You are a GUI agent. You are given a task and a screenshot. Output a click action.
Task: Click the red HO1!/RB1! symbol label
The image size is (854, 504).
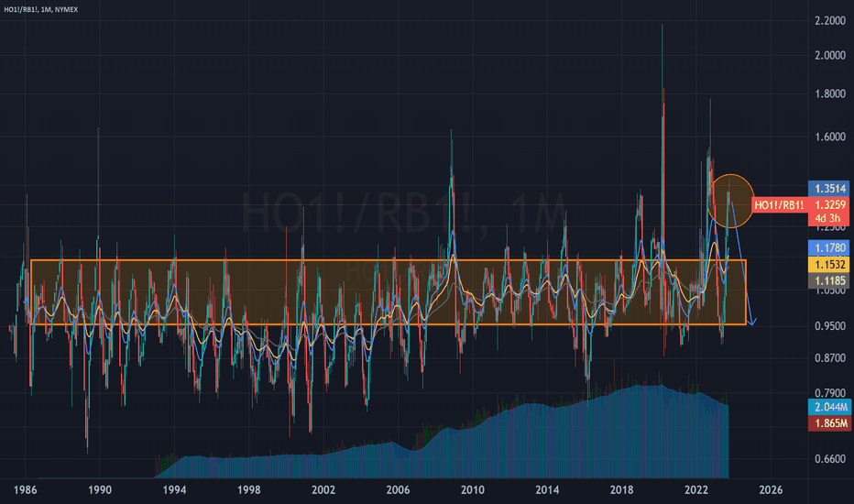780,205
